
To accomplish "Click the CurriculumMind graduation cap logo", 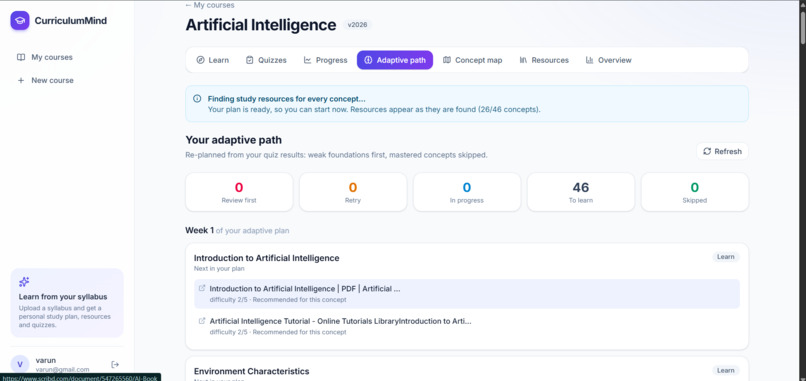I will [x=20, y=21].
